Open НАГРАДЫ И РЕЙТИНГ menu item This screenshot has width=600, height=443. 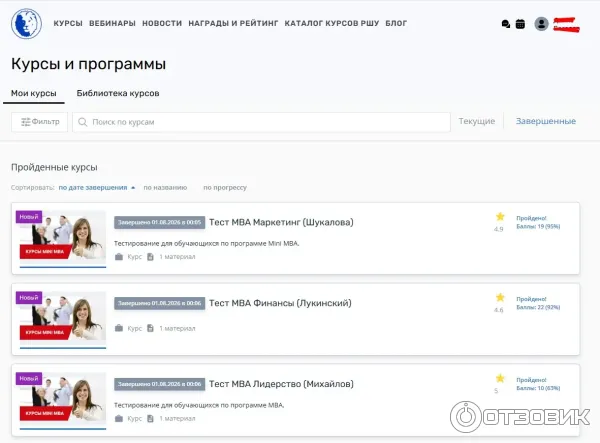pos(233,23)
